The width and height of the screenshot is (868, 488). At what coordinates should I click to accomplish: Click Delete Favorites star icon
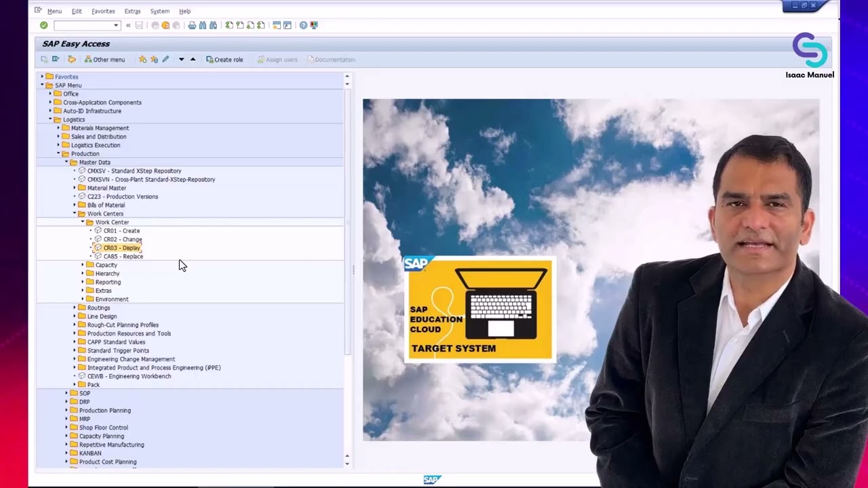pos(154,60)
